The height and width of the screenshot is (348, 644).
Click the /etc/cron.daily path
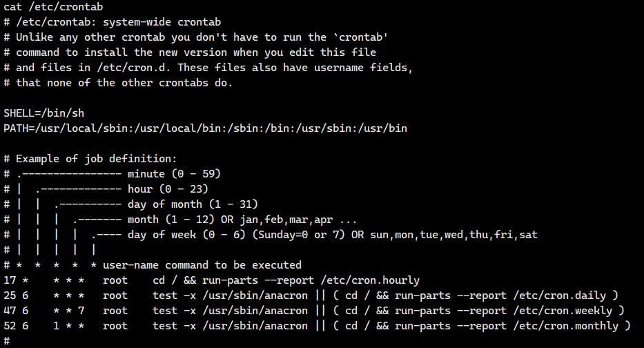pos(558,296)
